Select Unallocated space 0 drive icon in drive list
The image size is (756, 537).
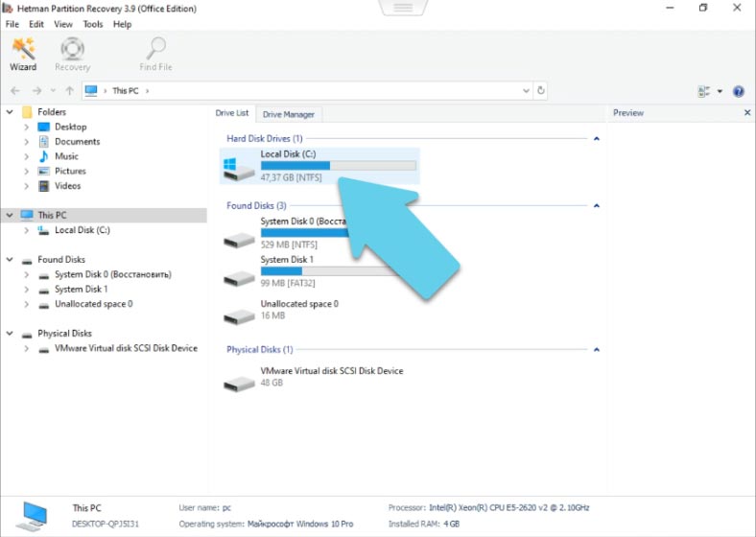(x=239, y=315)
